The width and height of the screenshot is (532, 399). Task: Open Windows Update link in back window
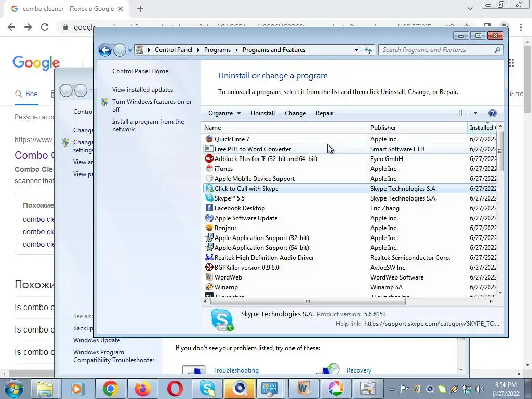click(97, 340)
